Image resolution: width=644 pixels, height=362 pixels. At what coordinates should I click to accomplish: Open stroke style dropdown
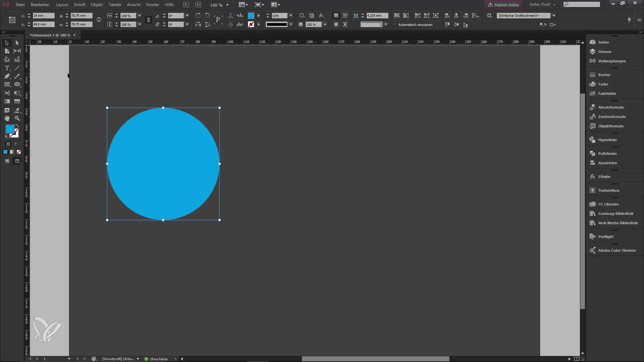click(x=291, y=24)
